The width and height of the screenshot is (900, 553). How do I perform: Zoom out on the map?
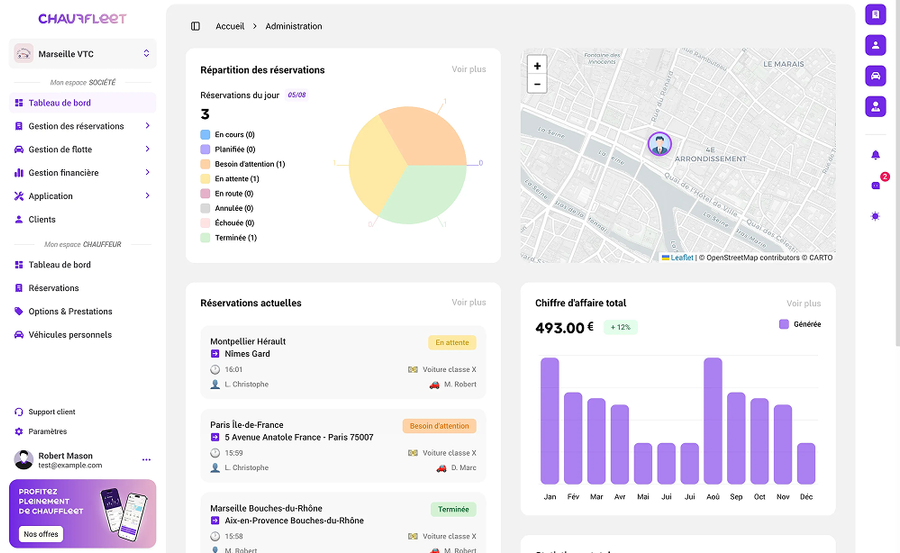pyautogui.click(x=537, y=84)
